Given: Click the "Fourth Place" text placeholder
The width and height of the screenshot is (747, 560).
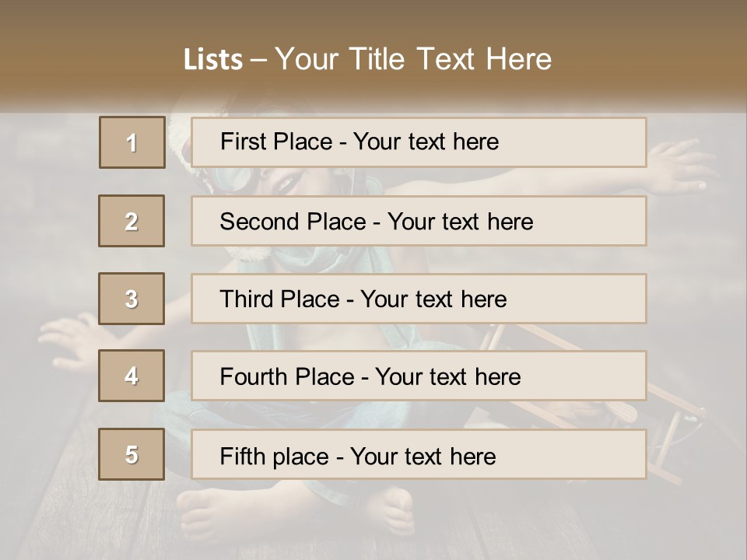Looking at the screenshot, I should (x=419, y=376).
